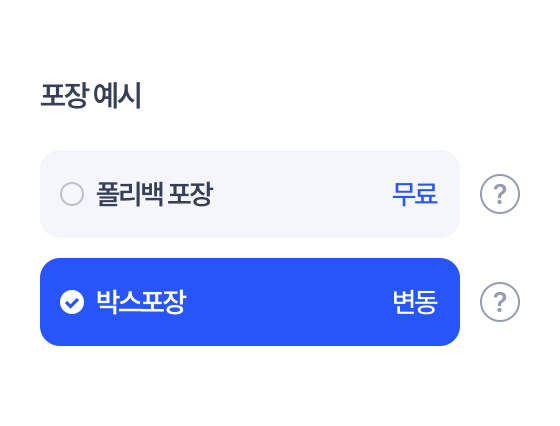Click the blue 무료 price label
560x426 pixels.
pos(415,194)
